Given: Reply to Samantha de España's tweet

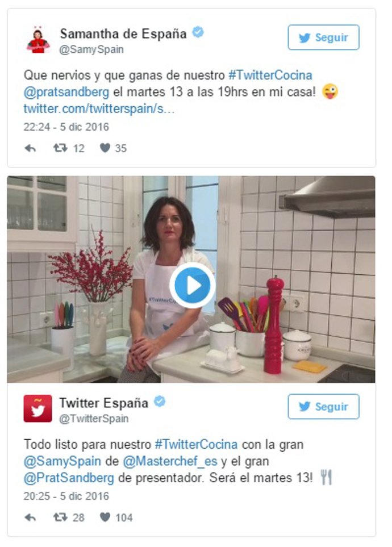Looking at the screenshot, I should 30,149.
